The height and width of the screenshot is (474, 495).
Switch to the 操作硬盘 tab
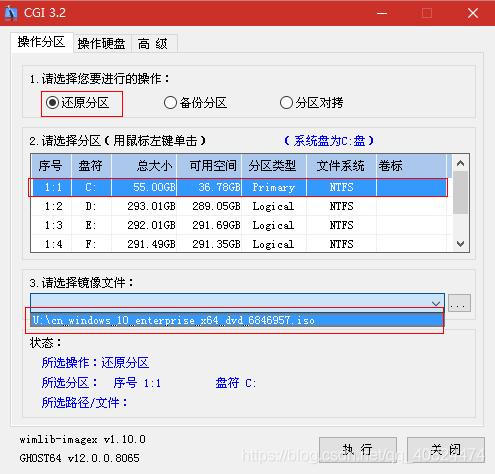(102, 43)
